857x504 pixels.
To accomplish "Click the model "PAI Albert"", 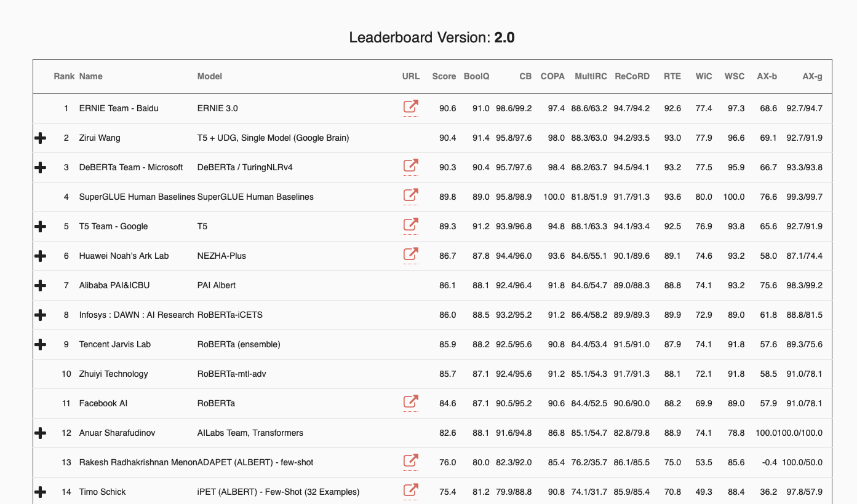I will pyautogui.click(x=217, y=285).
